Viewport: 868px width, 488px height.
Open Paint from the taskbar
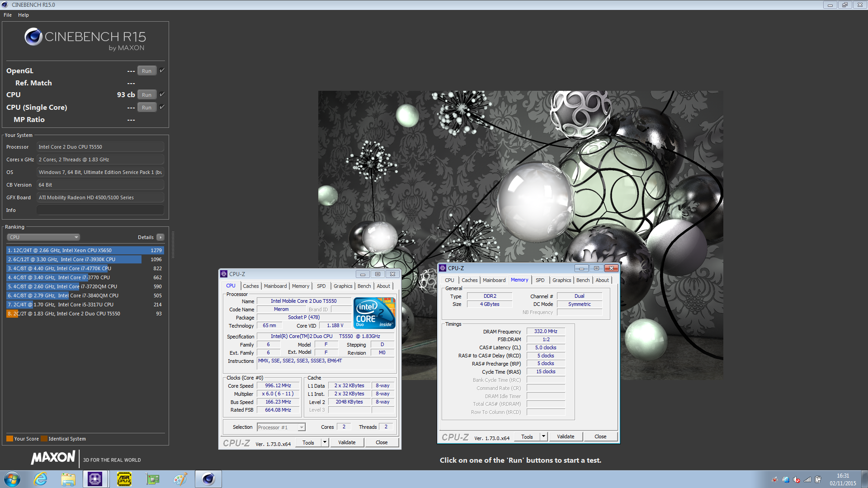click(180, 479)
